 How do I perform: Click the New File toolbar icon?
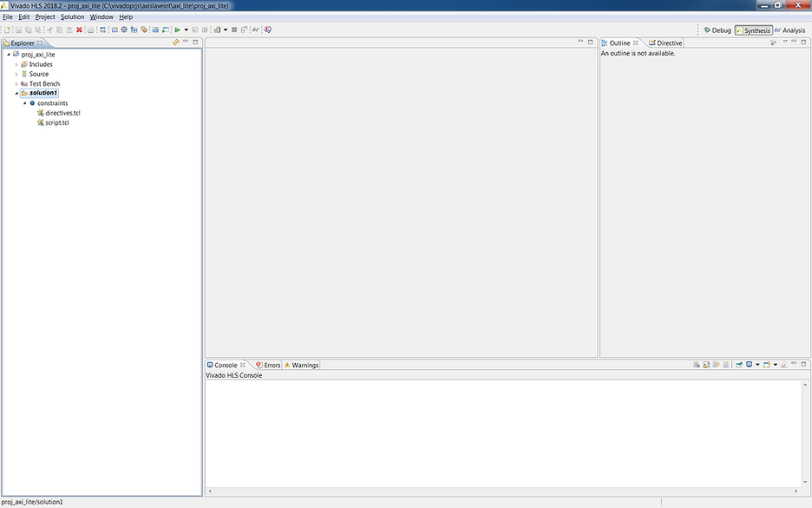tap(7, 30)
